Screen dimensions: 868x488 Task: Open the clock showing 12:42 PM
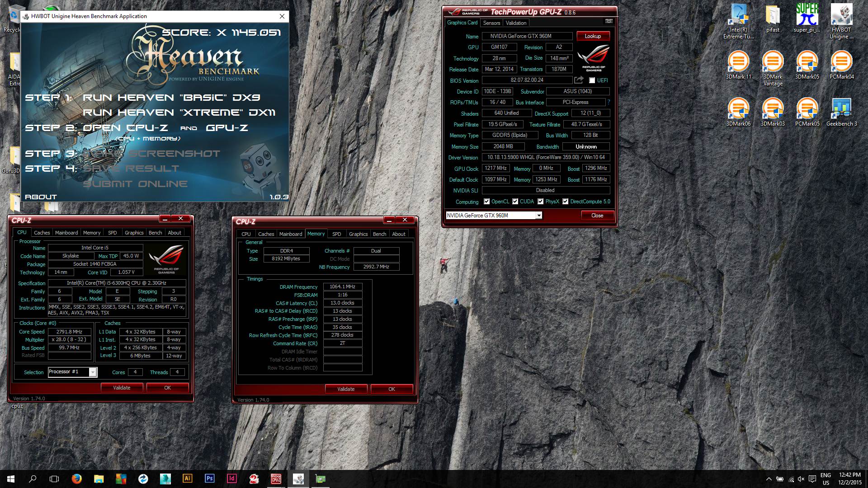click(849, 479)
